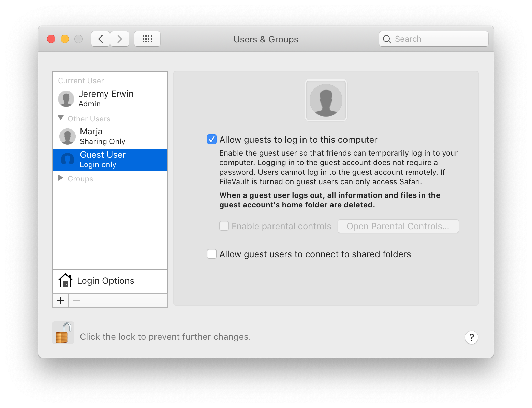Show all preferences grid button
Image resolution: width=532 pixels, height=408 pixels.
(147, 39)
